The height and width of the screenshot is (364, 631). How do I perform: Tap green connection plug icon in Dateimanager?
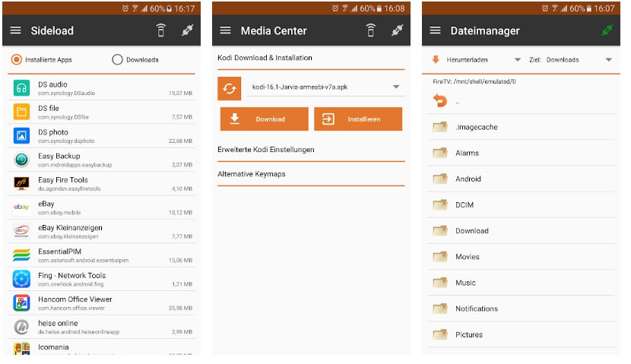tap(607, 30)
